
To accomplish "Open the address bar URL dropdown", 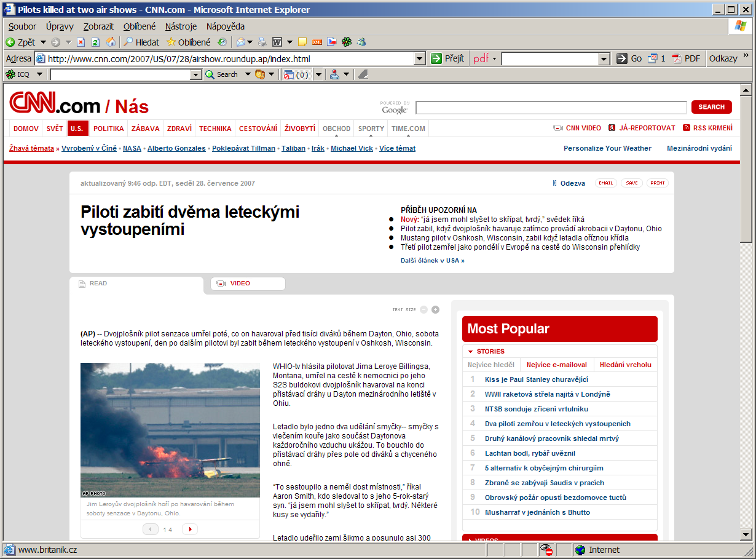I will (420, 59).
